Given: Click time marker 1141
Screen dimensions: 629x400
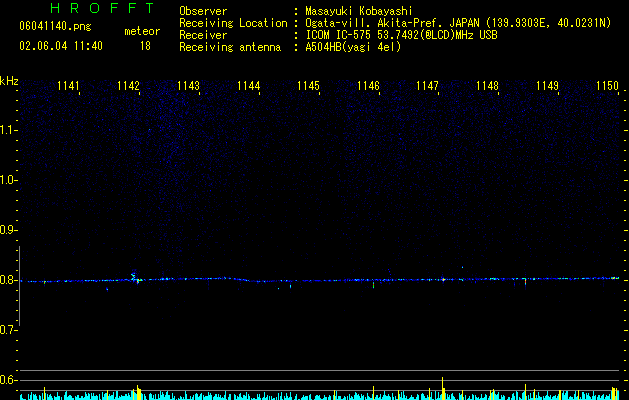Looking at the screenshot, I should [x=68, y=86].
